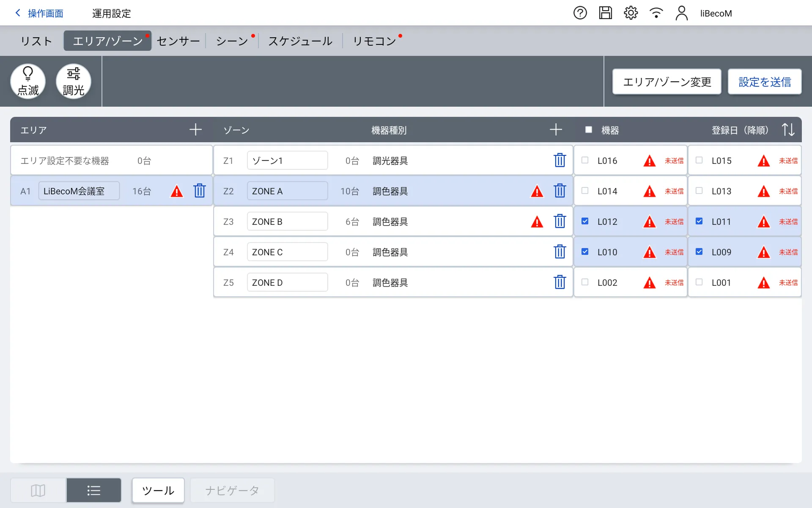Uncheck the L012 device checkbox

point(585,221)
